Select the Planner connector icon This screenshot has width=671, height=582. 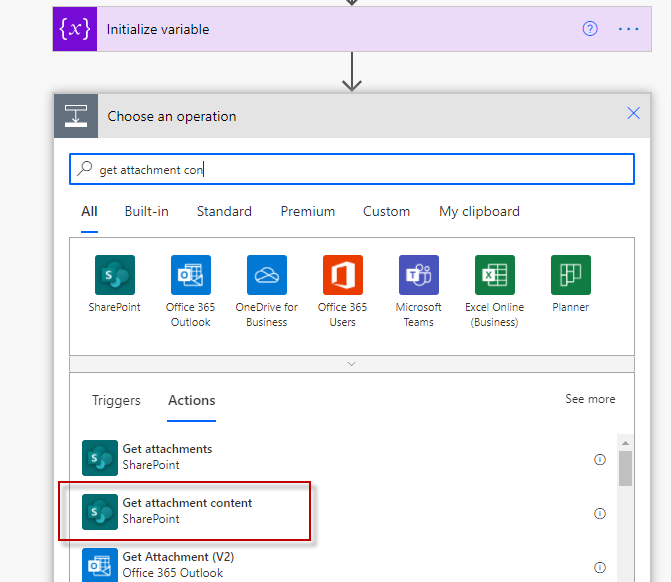[571, 275]
